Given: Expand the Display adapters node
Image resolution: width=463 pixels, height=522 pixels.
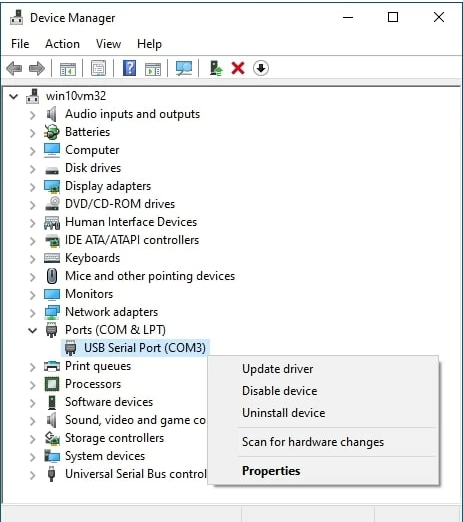Looking at the screenshot, I should (32, 187).
